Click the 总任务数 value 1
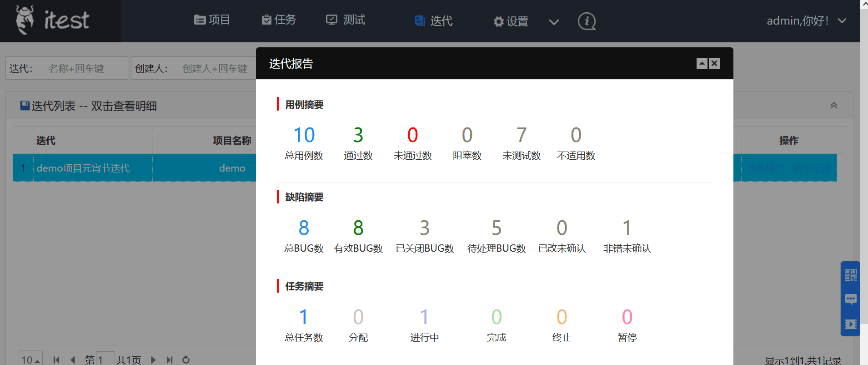 304,317
